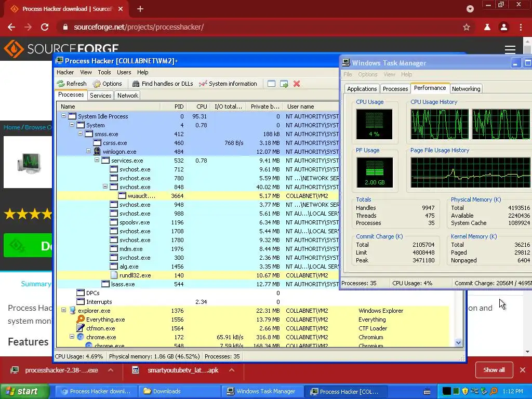The width and height of the screenshot is (532, 399).
Task: Collapse explorer.exe tree node
Action: (x=63, y=310)
